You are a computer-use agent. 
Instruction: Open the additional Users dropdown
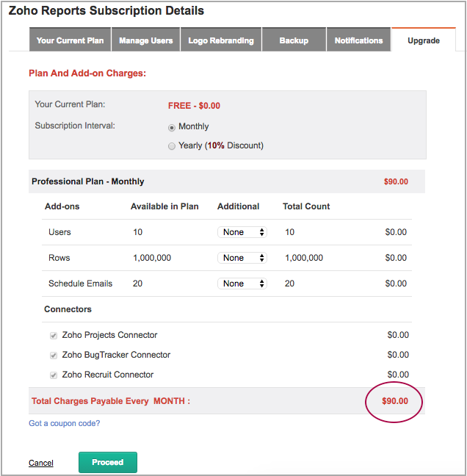[x=242, y=232]
